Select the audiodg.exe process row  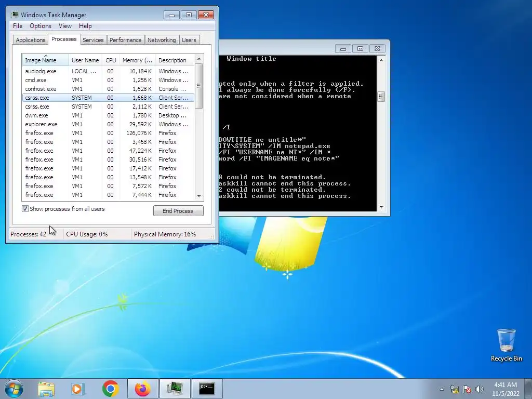108,71
